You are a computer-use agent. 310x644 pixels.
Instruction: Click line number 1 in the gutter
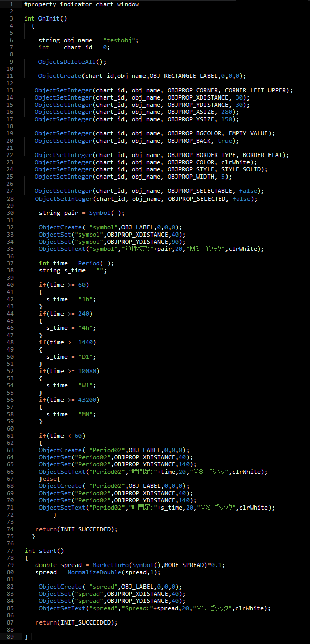pyautogui.click(x=11, y=4)
